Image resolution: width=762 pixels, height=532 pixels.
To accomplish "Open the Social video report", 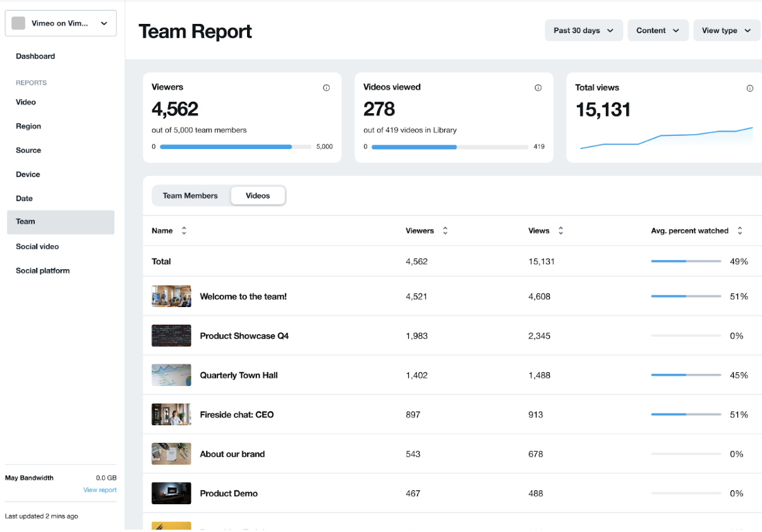I will pos(37,246).
